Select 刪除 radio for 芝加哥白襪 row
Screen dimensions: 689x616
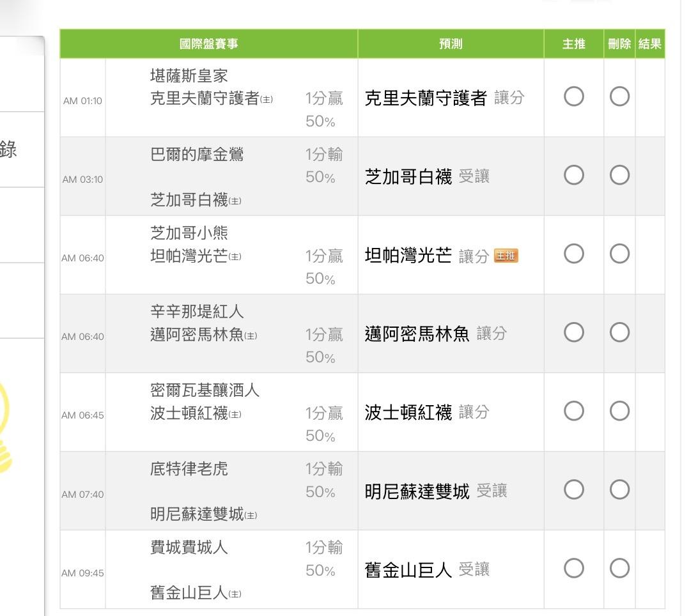(x=619, y=175)
